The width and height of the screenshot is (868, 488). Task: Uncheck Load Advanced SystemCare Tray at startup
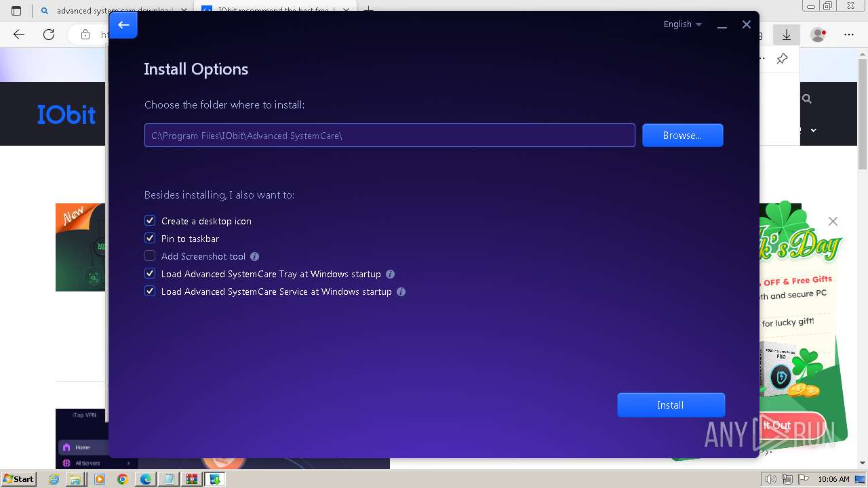(150, 274)
